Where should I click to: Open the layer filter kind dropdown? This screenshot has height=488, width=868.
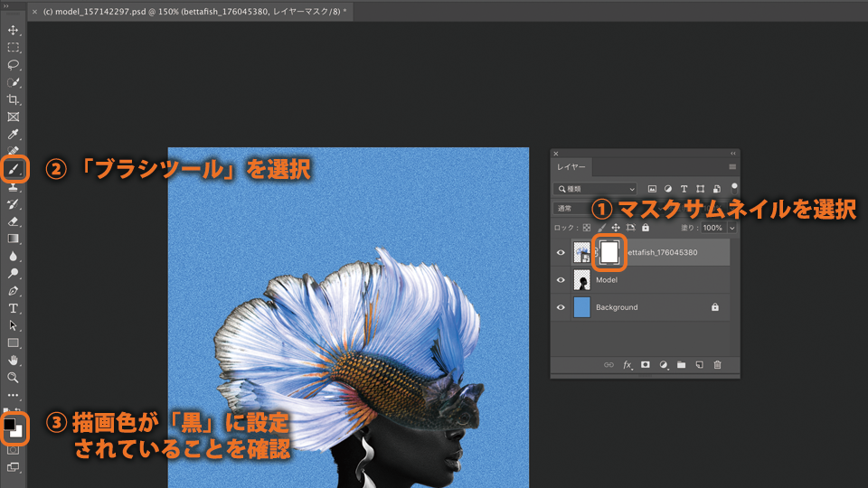[x=595, y=189]
